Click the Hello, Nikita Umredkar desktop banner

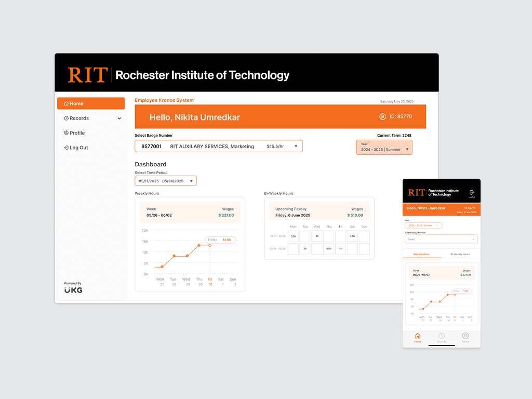(280, 117)
